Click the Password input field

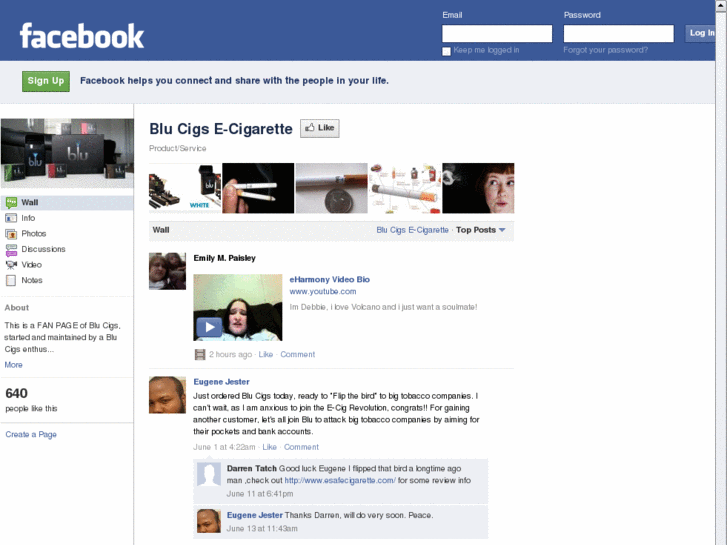(619, 33)
